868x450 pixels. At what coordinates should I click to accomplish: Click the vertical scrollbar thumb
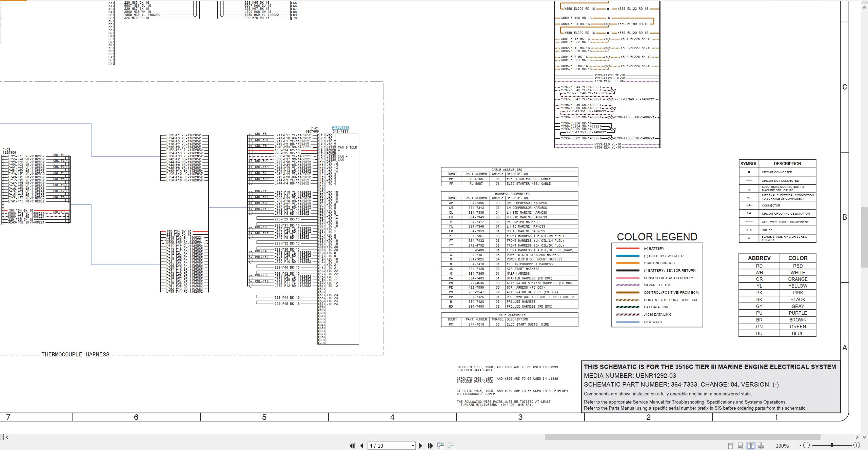point(865,237)
